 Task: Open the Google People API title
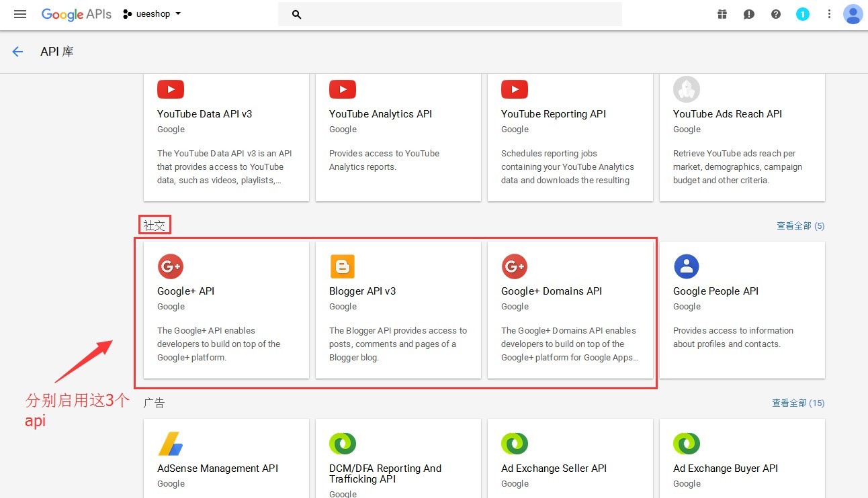click(715, 291)
